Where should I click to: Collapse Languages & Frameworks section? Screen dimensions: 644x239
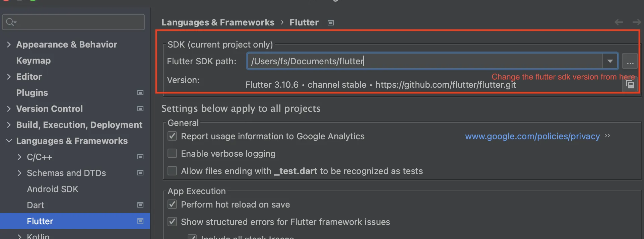pyautogui.click(x=9, y=141)
